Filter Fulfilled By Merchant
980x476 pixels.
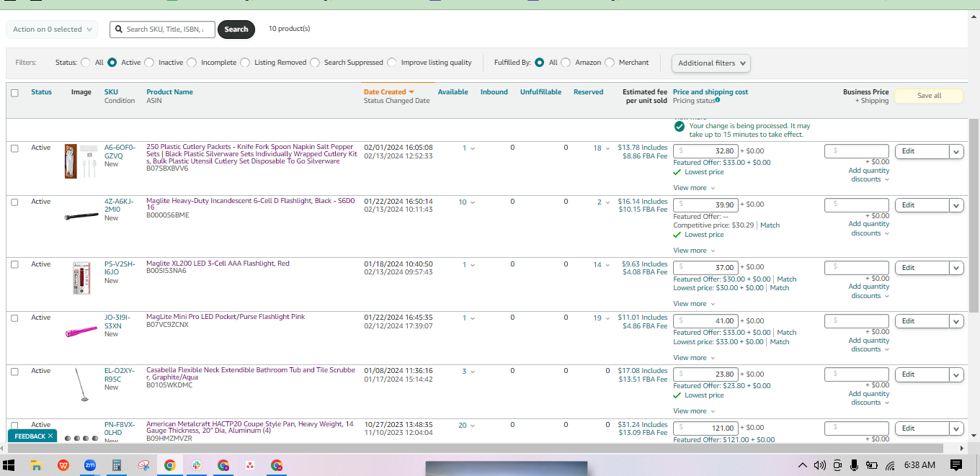click(x=610, y=63)
